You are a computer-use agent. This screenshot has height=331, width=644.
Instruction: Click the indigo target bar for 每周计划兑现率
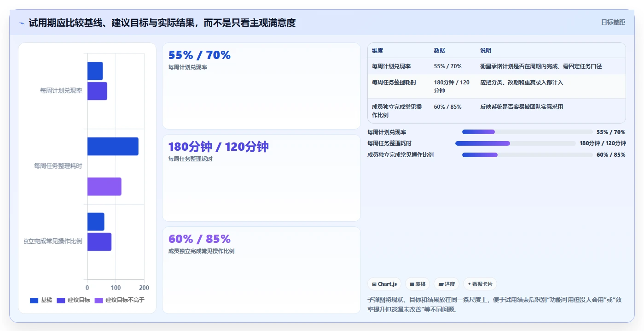tap(97, 91)
